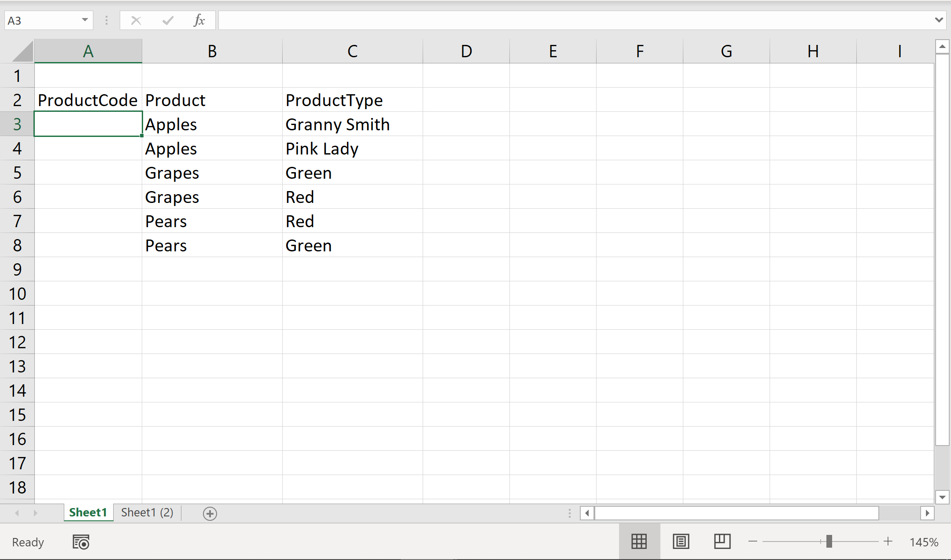Switch to the Sheet1 (2) tab
951x560 pixels.
tap(147, 513)
